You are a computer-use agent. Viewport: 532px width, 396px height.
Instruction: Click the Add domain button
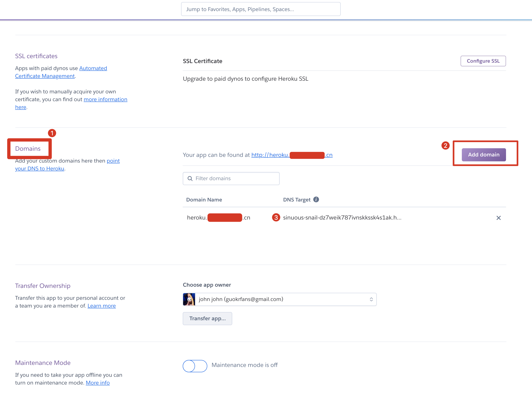click(484, 155)
